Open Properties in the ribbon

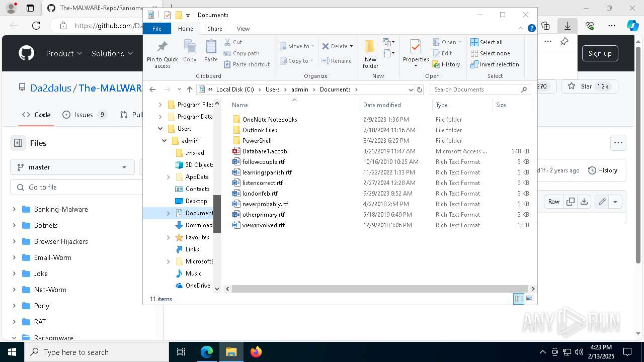click(x=416, y=54)
